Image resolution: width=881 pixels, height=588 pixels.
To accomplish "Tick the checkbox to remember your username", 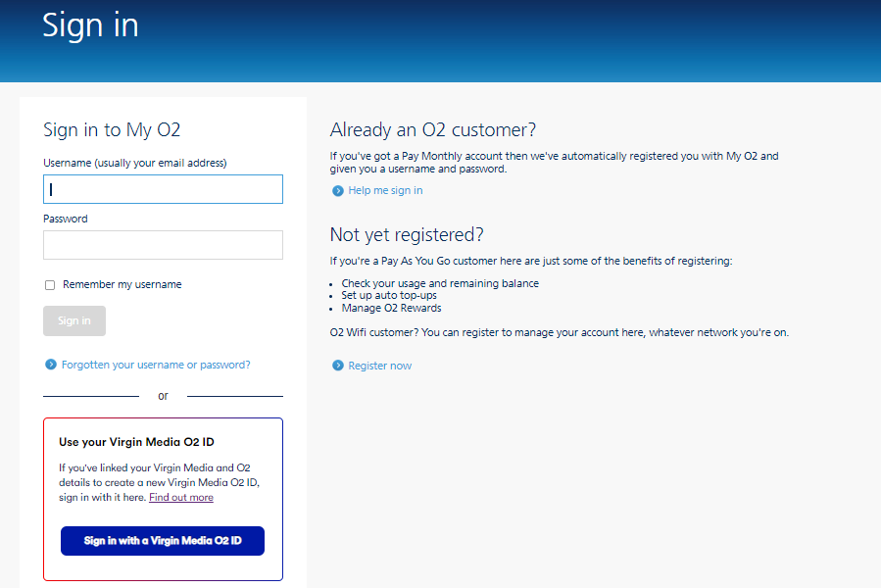I will 49,284.
